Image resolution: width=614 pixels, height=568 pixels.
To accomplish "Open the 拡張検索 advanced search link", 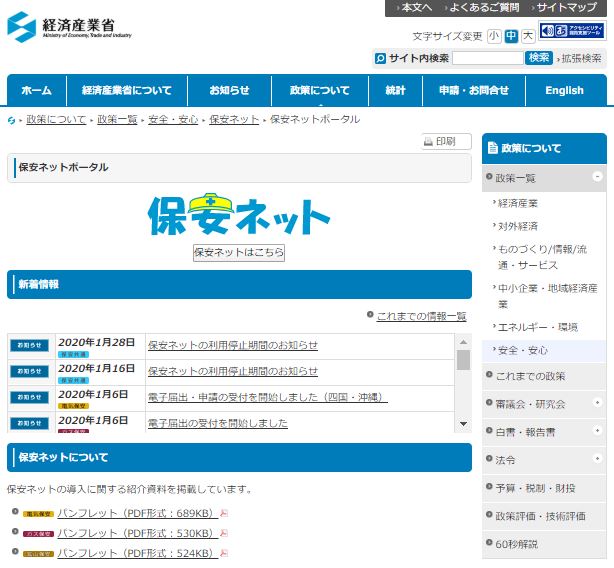I will (x=581, y=58).
